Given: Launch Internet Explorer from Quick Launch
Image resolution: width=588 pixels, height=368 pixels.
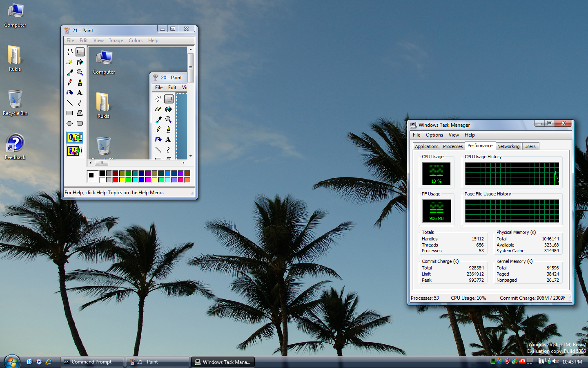Looking at the screenshot, I should (49, 362).
